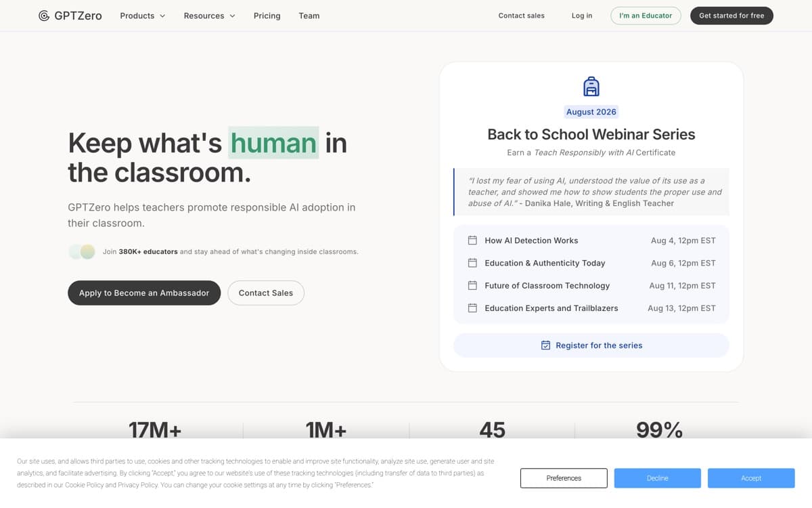Click calendar-check icon in Register for the series

coord(546,345)
